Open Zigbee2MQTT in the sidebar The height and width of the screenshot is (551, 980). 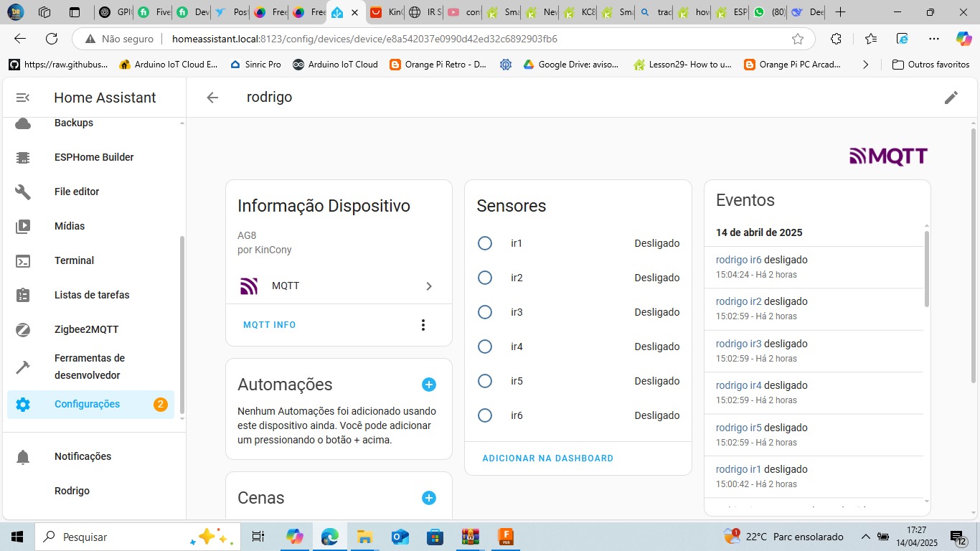(x=86, y=329)
